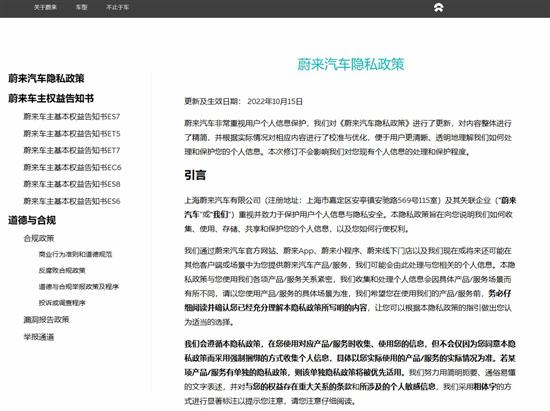Image resolution: width=550 pixels, height=411 pixels.
Task: Open 蔚来车主基本权益告知书ES6
Action: tap(72, 201)
